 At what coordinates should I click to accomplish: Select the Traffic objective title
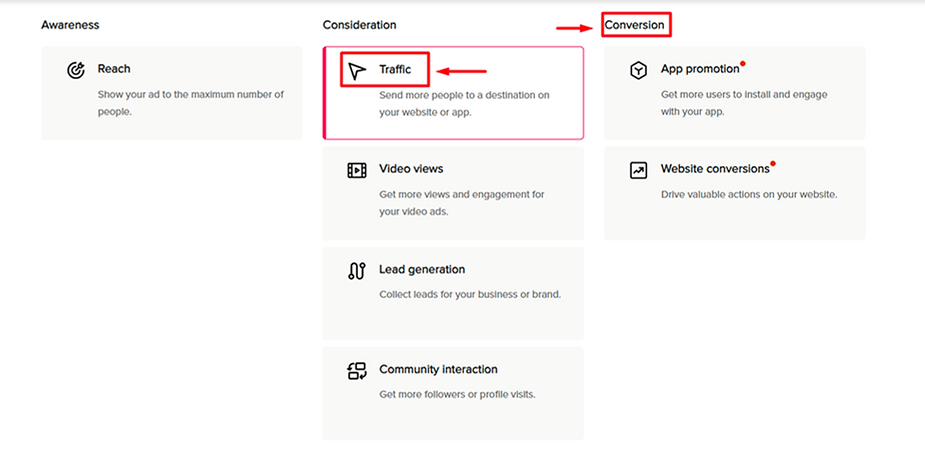tap(395, 70)
